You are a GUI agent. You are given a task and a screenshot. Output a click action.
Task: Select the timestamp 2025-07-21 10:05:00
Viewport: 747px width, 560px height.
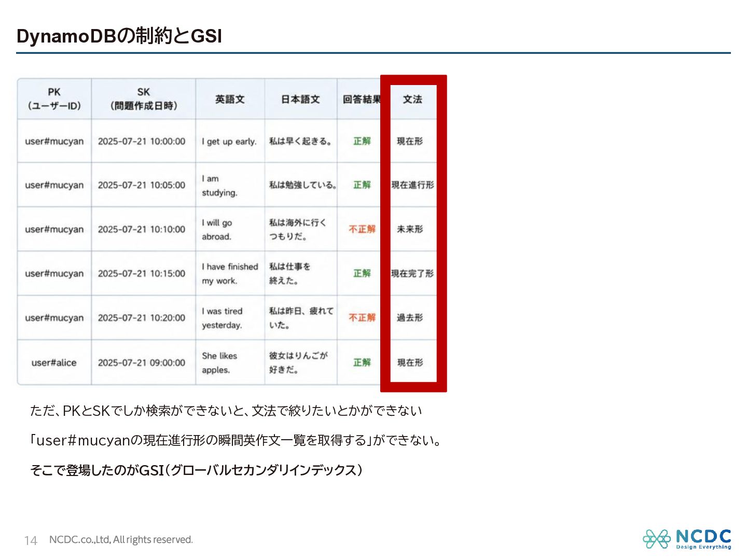point(142,185)
